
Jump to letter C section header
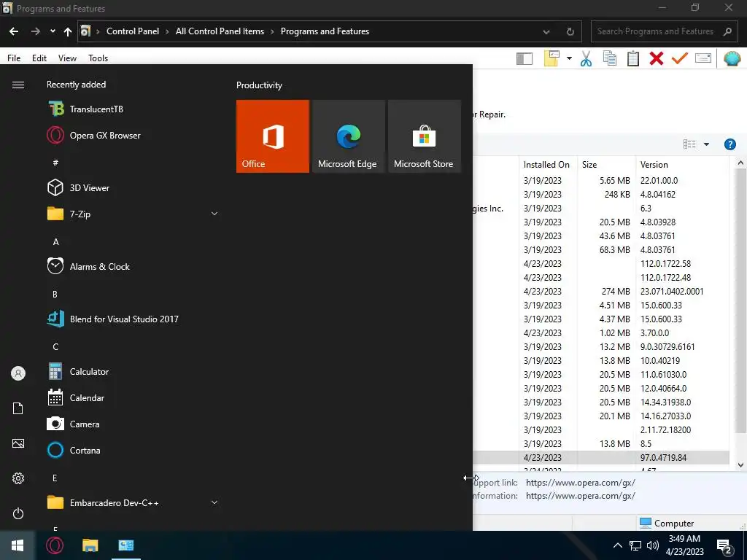click(x=55, y=346)
